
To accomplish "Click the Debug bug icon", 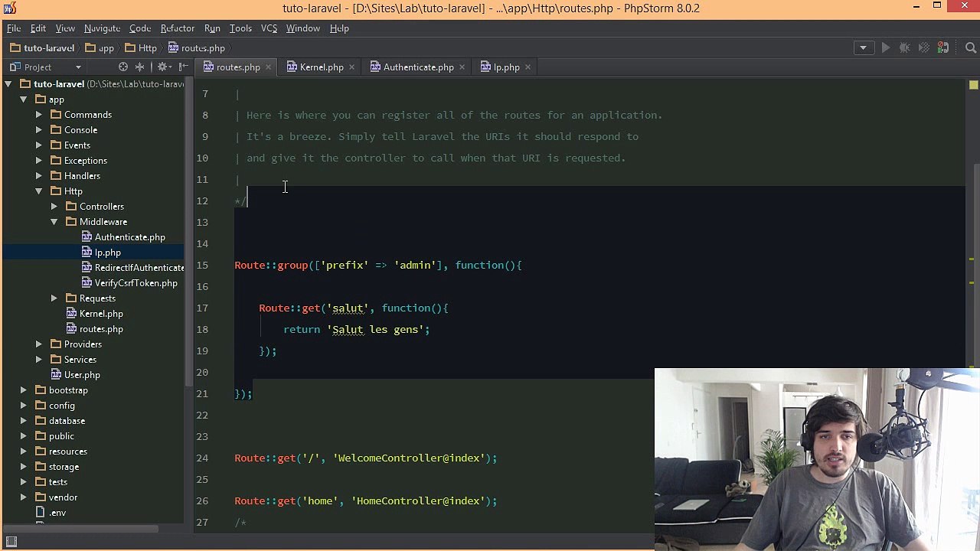I will pos(905,47).
